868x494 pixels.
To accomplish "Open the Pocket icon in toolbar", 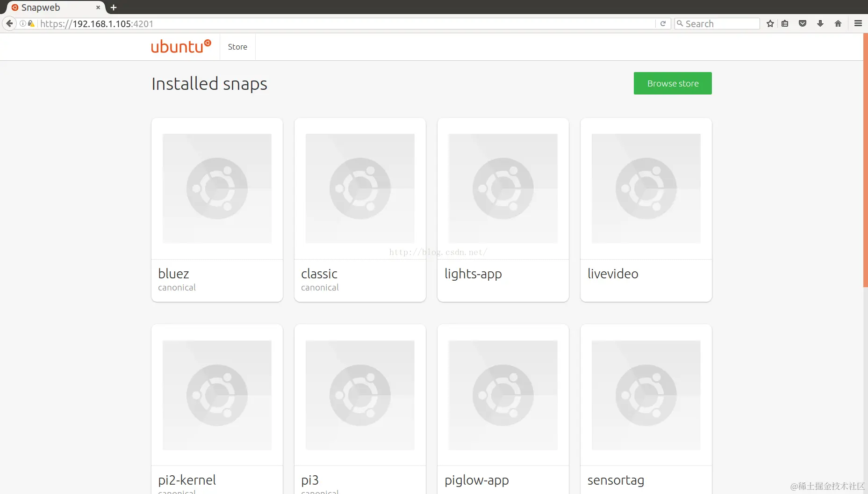I will (803, 23).
